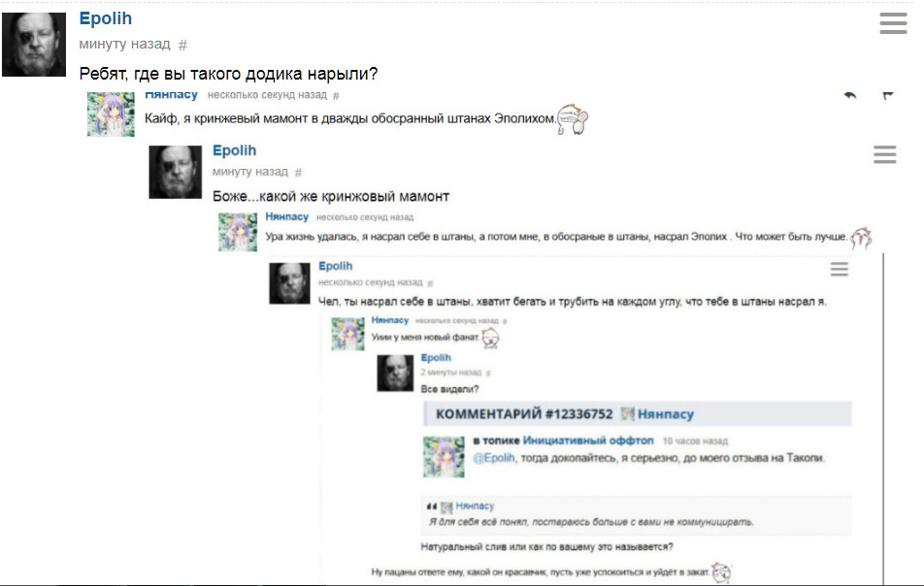Click Няяпасу name in quoted block
Image resolution: width=924 pixels, height=586 pixels.
point(475,505)
